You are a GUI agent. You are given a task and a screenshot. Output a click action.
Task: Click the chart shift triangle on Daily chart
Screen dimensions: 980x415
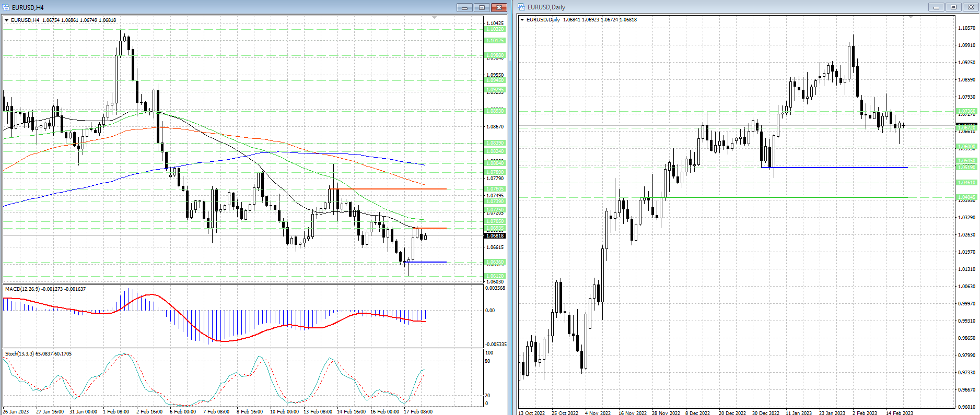[911, 17]
